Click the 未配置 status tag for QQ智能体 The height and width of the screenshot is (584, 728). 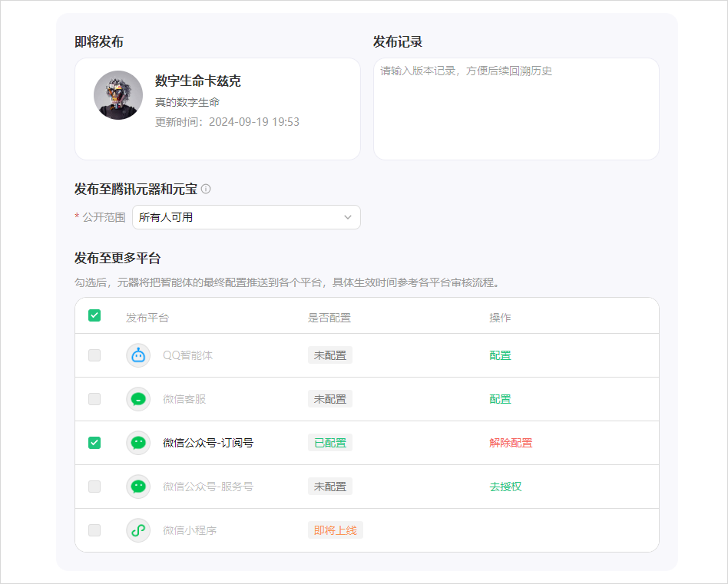[330, 355]
